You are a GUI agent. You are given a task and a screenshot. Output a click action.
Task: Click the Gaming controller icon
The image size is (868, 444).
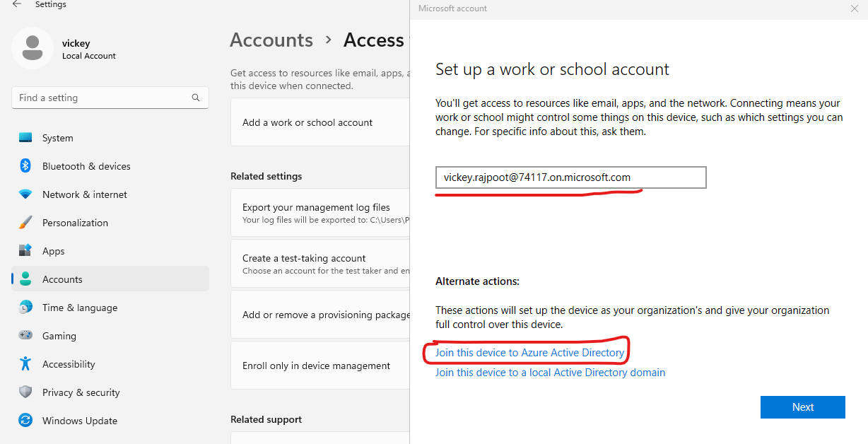25,336
